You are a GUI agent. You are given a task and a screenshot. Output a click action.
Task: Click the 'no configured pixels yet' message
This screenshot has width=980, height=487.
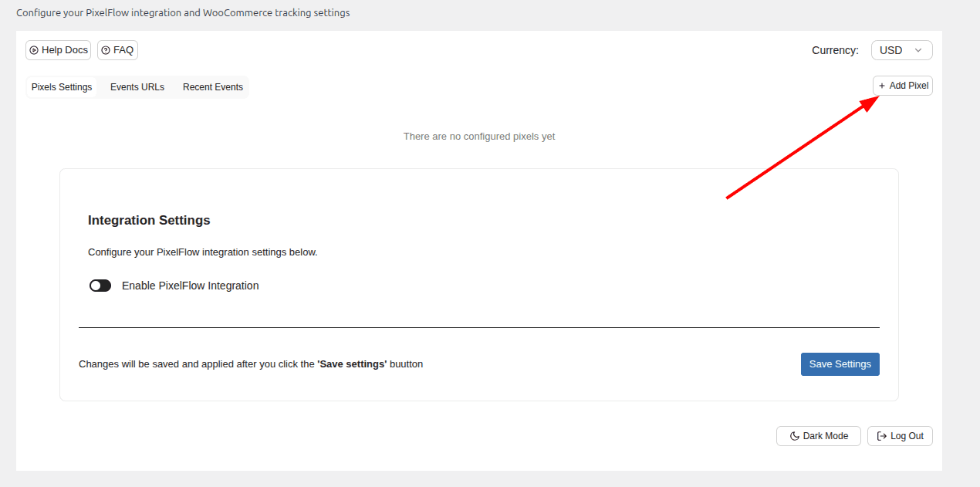479,137
